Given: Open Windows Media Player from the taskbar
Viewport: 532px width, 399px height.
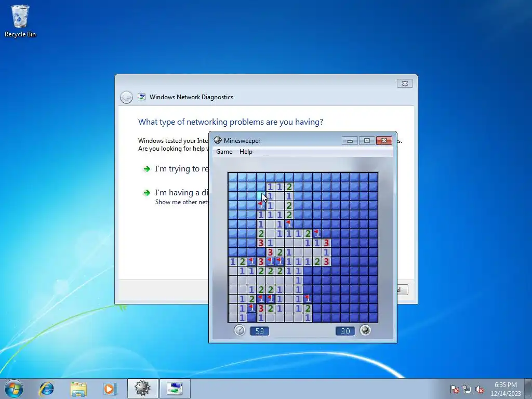Looking at the screenshot, I should click(x=110, y=389).
